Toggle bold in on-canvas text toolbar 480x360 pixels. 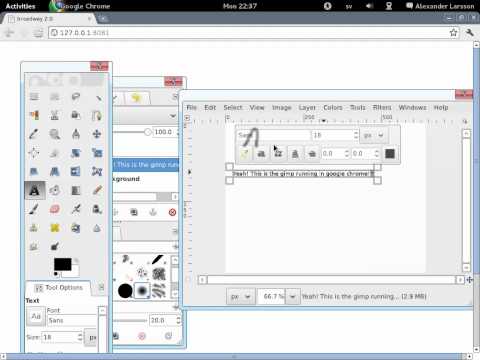click(261, 153)
